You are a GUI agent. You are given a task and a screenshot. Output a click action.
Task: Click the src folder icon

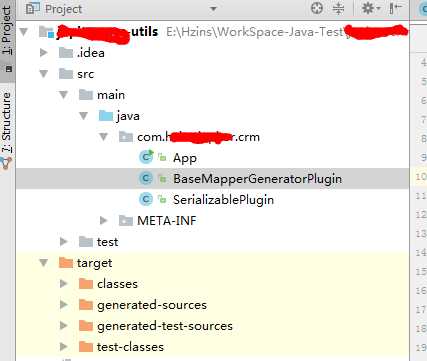(66, 74)
